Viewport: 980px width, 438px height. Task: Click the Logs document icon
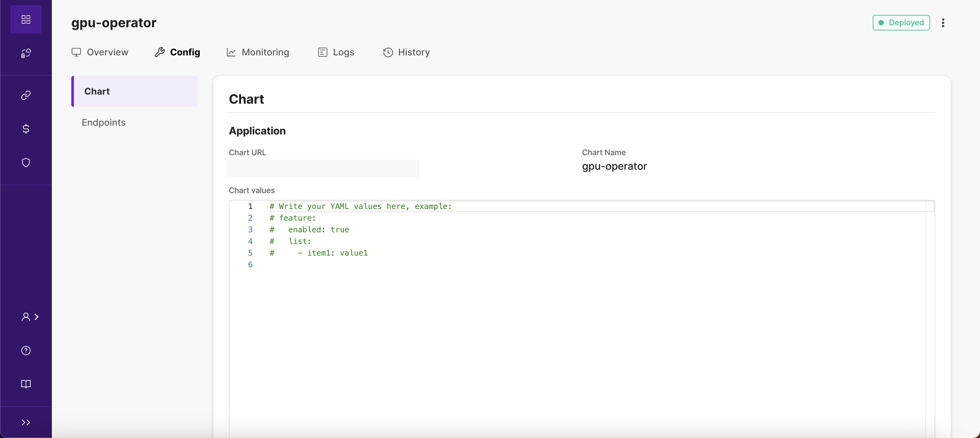coord(322,52)
